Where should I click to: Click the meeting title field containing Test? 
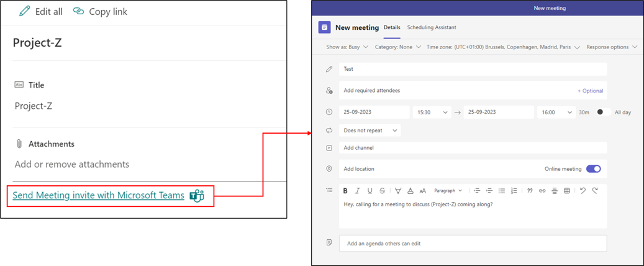473,69
